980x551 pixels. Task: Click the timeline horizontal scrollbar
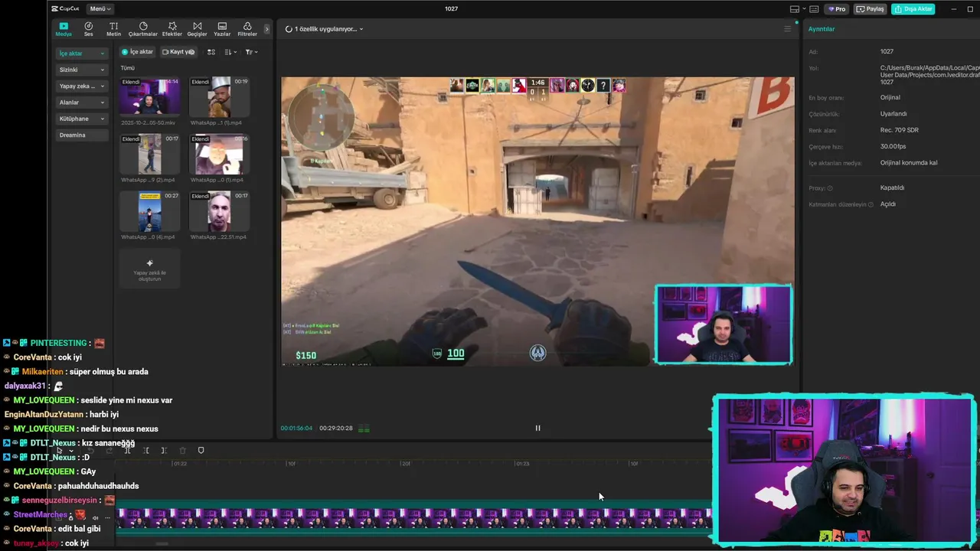coord(162,544)
